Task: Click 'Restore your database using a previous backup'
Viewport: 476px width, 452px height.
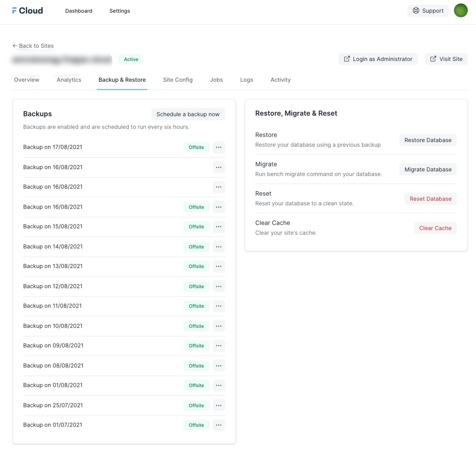Action: 318,145
